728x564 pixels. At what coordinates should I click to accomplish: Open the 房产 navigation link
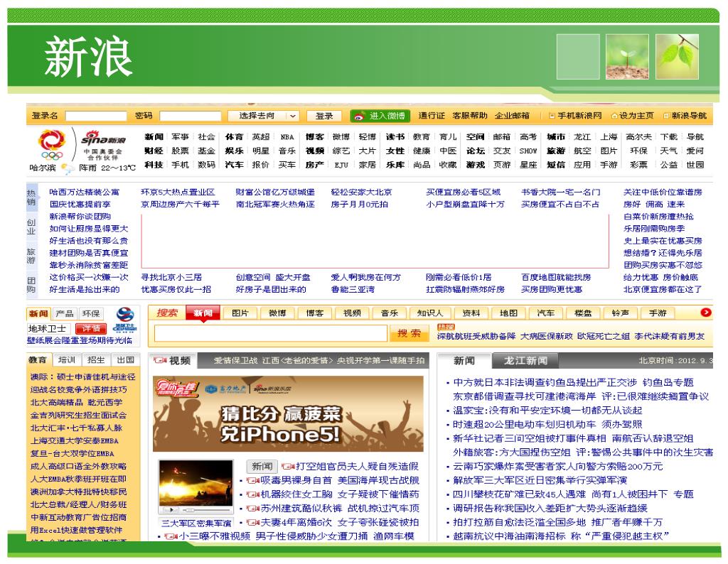tap(314, 165)
